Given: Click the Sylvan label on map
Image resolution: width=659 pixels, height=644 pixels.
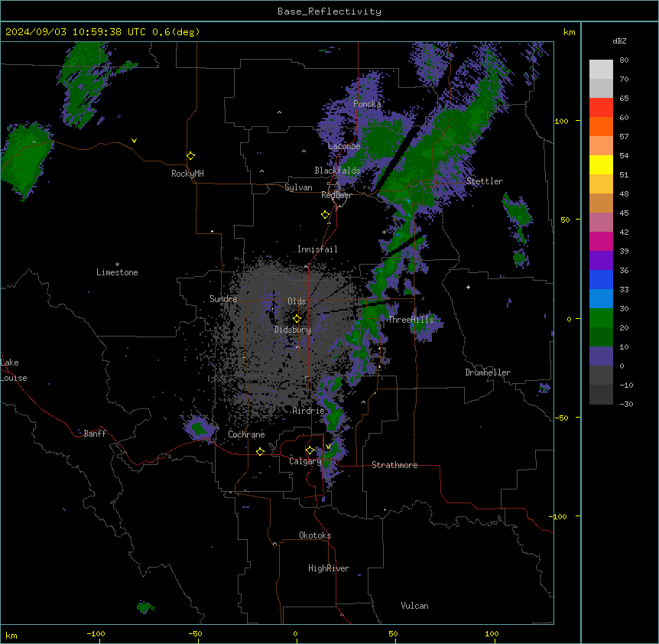Looking at the screenshot, I should [x=298, y=187].
